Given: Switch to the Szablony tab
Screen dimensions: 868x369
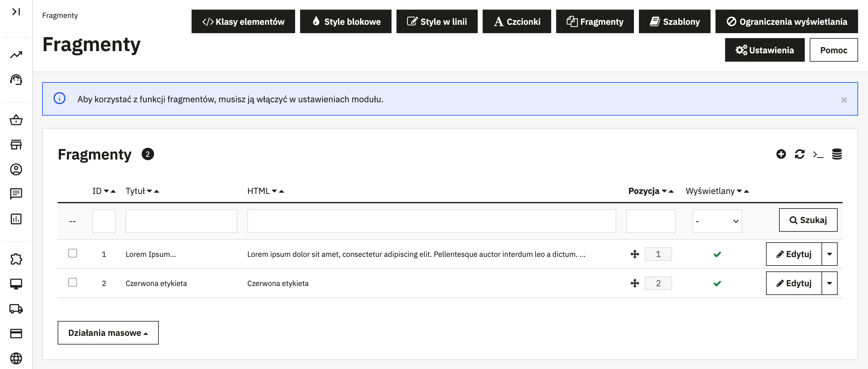Looking at the screenshot, I should (674, 22).
